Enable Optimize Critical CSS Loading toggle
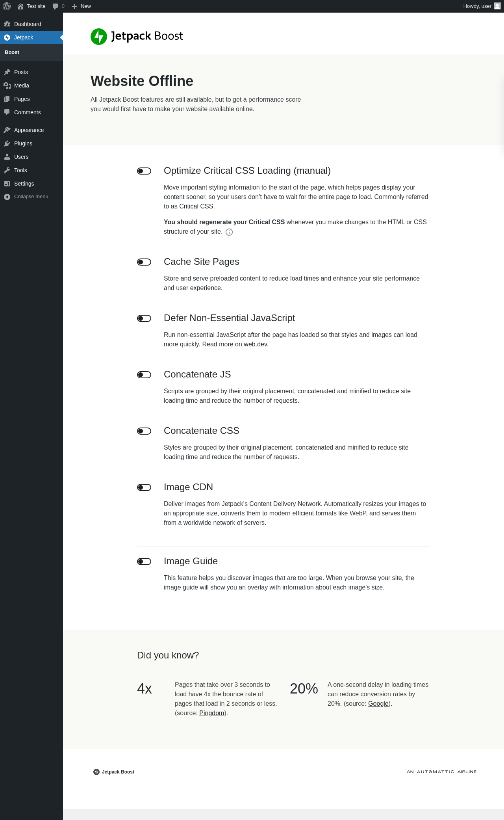This screenshot has width=504, height=820. click(x=144, y=171)
